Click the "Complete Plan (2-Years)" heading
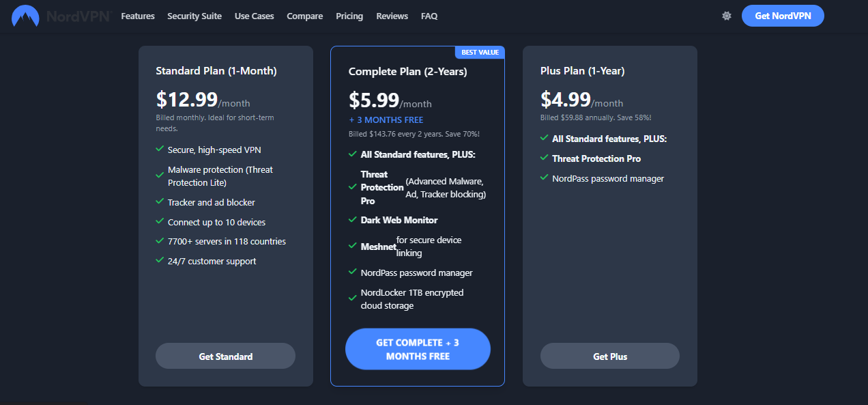 [x=408, y=71]
